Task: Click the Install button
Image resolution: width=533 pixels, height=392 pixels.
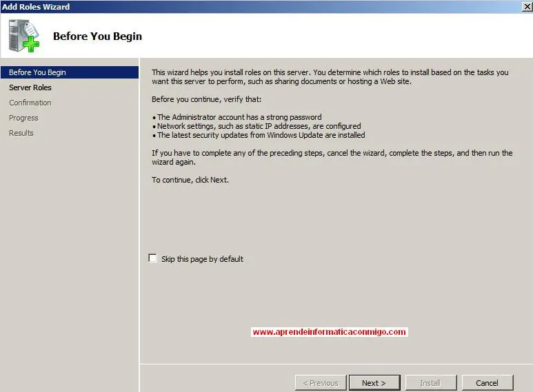Action: tap(431, 383)
